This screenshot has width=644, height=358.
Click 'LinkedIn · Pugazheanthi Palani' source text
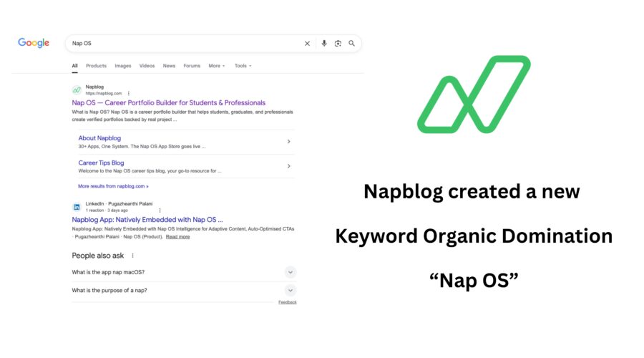pyautogui.click(x=119, y=203)
